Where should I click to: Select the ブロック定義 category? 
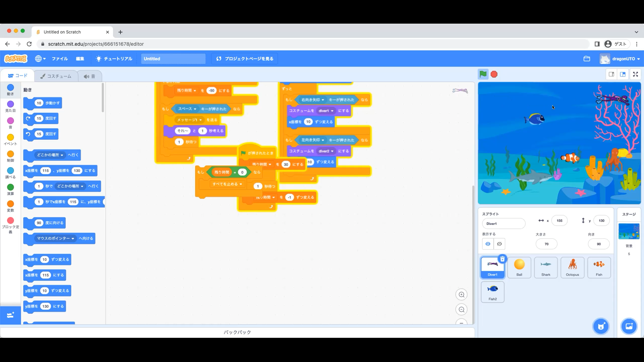coord(10,225)
